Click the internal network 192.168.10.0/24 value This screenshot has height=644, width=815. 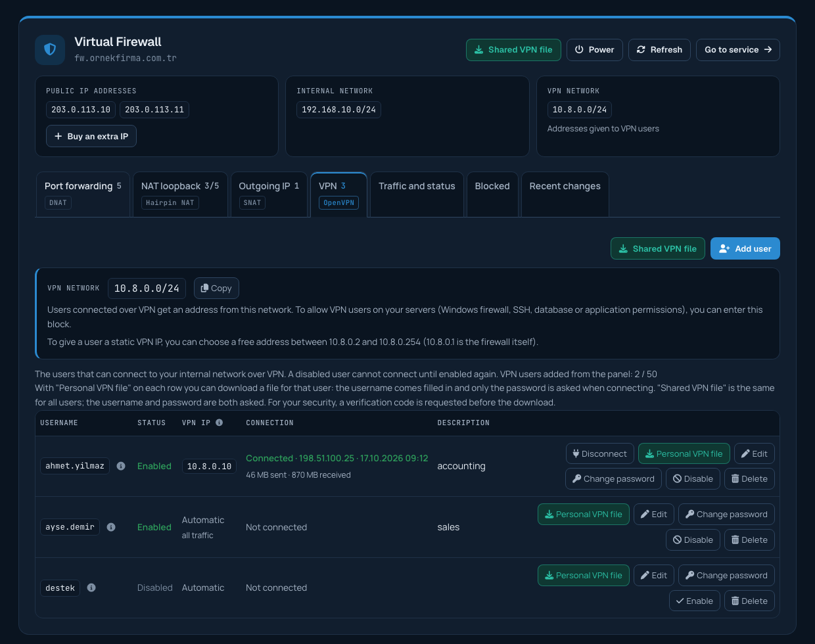(338, 110)
